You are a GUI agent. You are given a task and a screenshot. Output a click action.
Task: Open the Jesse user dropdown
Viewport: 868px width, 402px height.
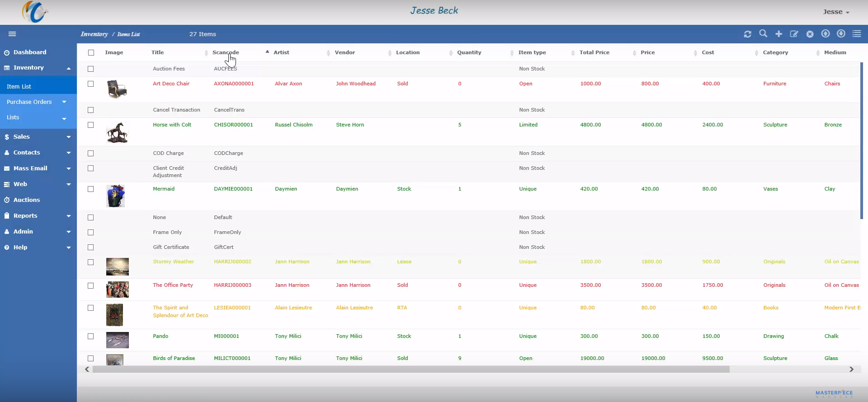tap(836, 12)
